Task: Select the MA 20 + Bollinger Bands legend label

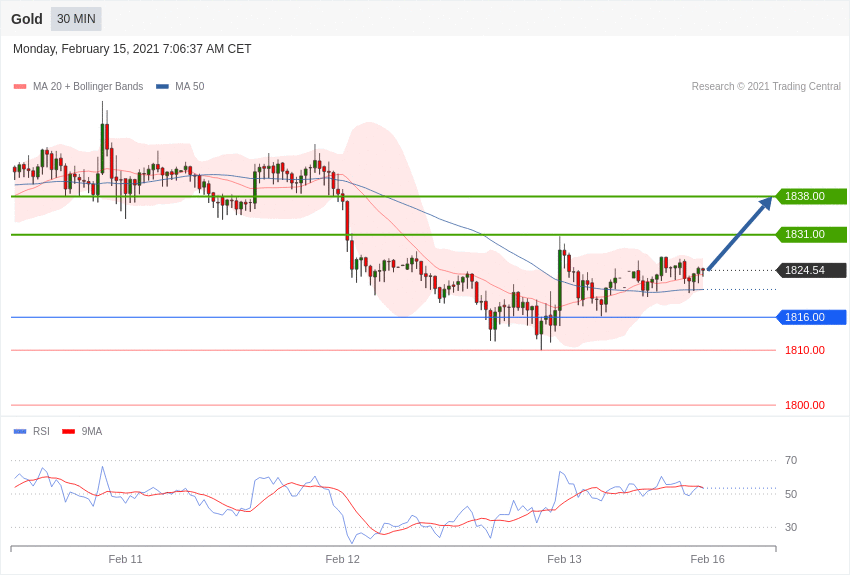Action: [x=88, y=86]
